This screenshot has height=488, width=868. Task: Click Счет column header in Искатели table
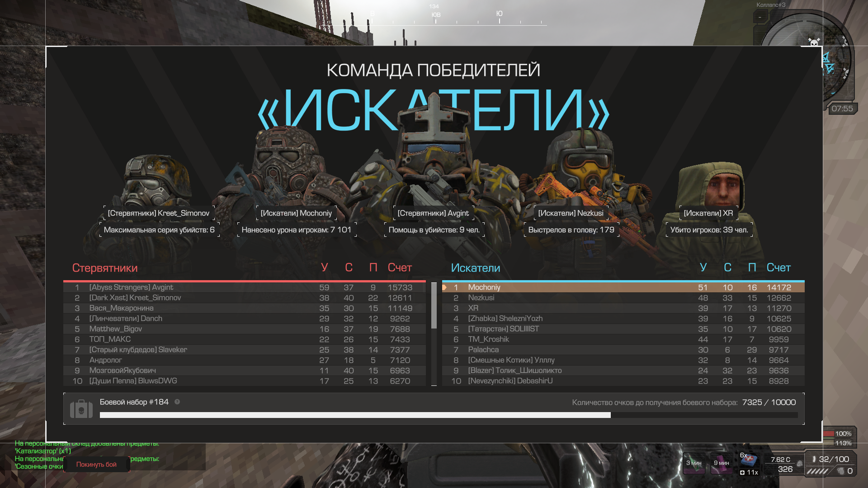(x=778, y=267)
